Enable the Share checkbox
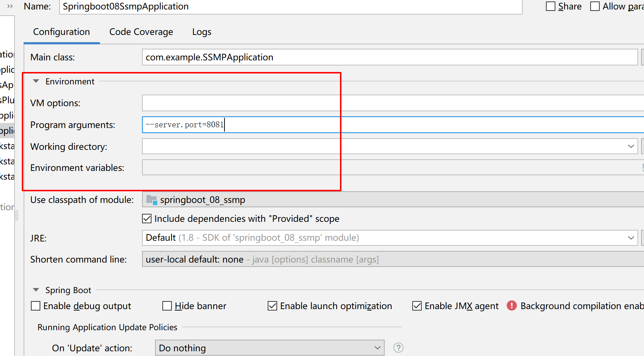The image size is (644, 356). [551, 6]
